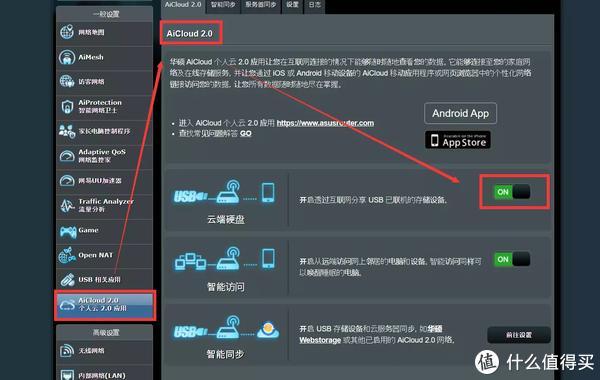Toggle the 智能访问 ON switch
The width and height of the screenshot is (600, 380).
pyautogui.click(x=512, y=259)
